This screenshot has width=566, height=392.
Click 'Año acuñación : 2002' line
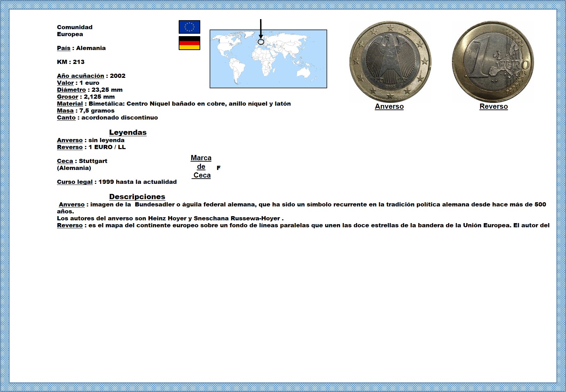click(91, 76)
